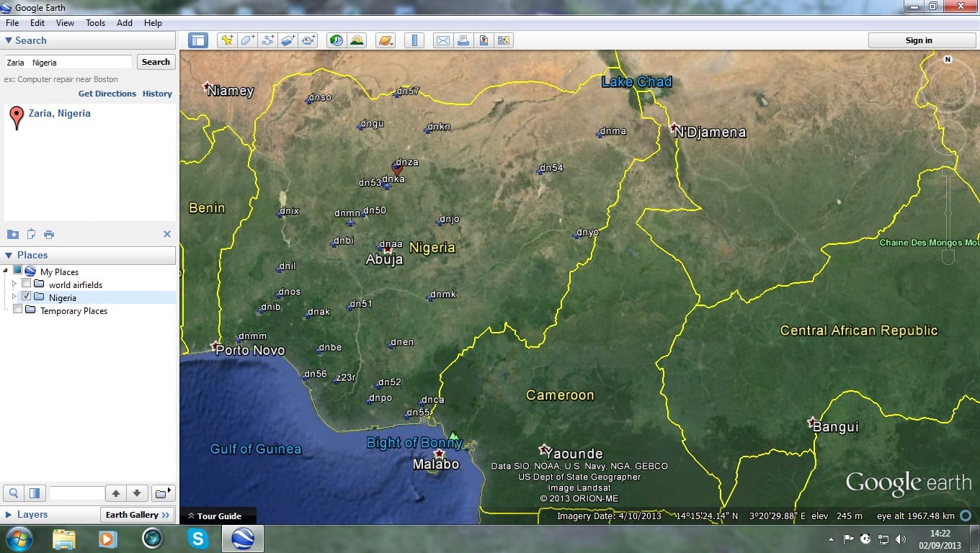The image size is (980, 553).
Task: Uncheck the Nigeria folder checkbox
Action: point(27,297)
